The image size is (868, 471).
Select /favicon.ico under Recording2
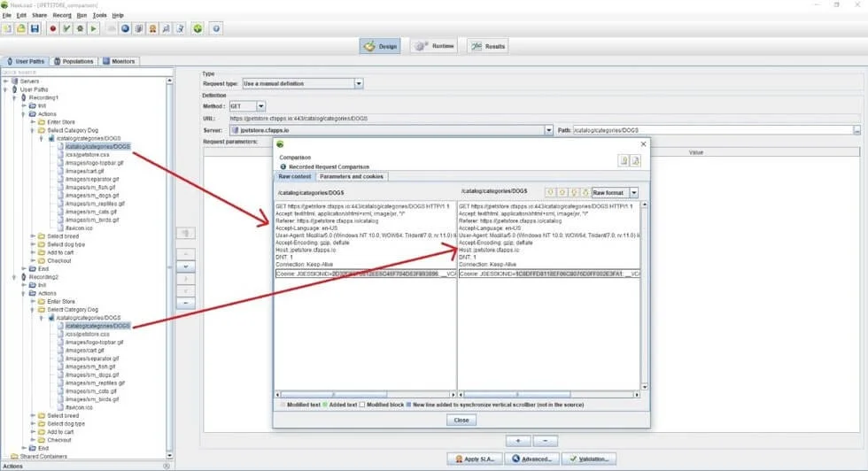(x=79, y=407)
